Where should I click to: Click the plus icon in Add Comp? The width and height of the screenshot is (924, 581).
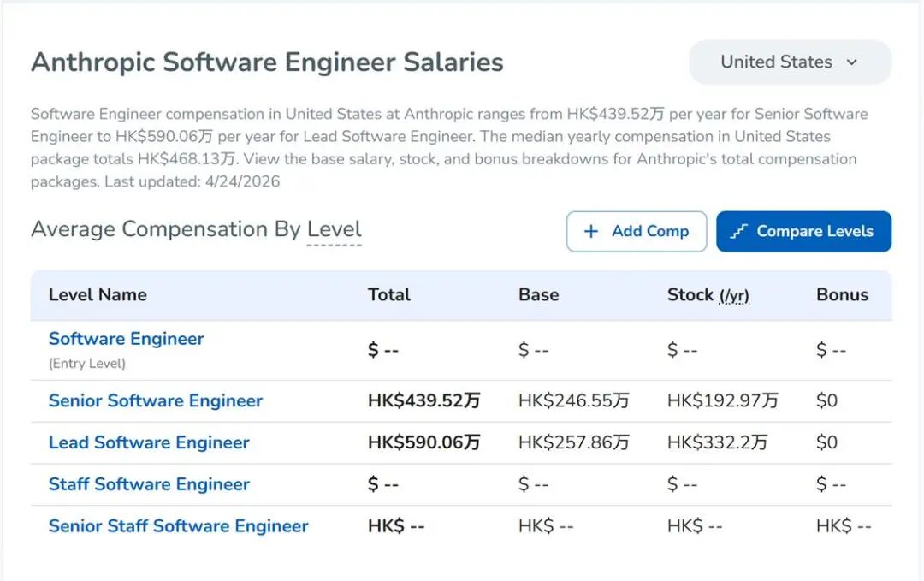(x=590, y=232)
